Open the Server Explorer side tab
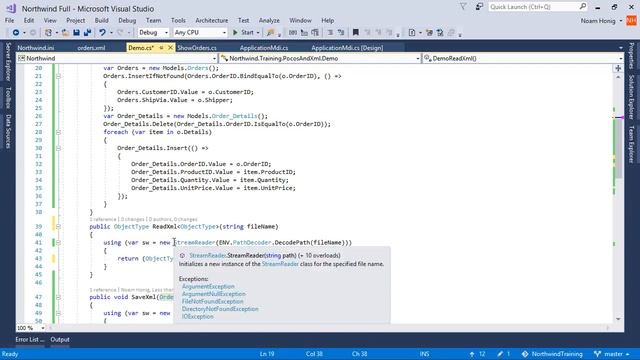The image size is (640, 360). (8, 62)
